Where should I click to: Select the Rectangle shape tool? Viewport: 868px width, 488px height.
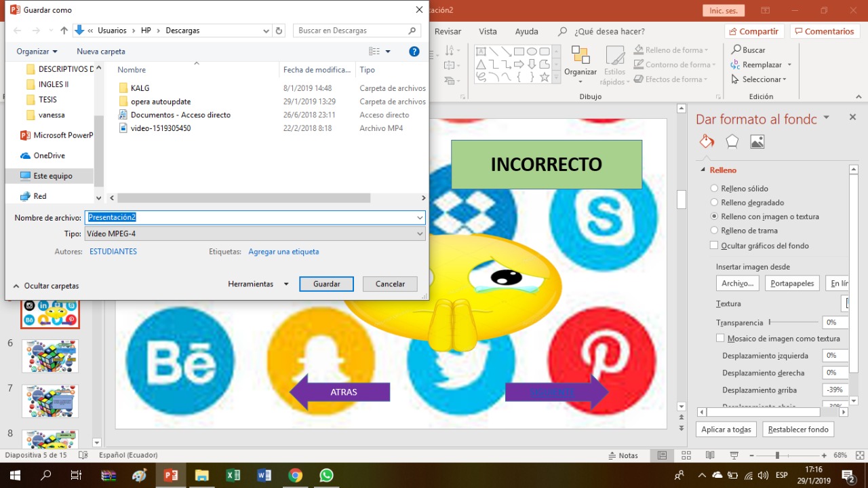(x=519, y=51)
